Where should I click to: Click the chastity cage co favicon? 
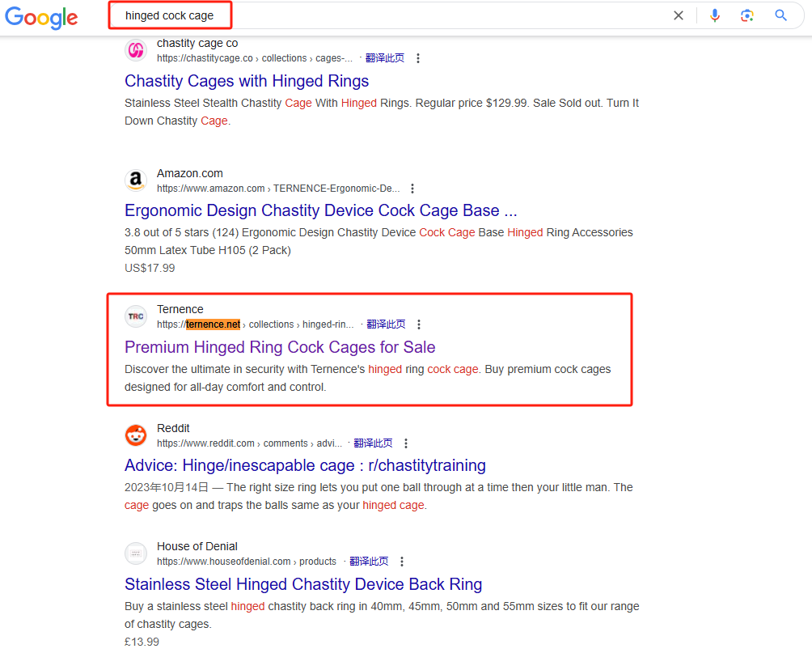(x=136, y=50)
